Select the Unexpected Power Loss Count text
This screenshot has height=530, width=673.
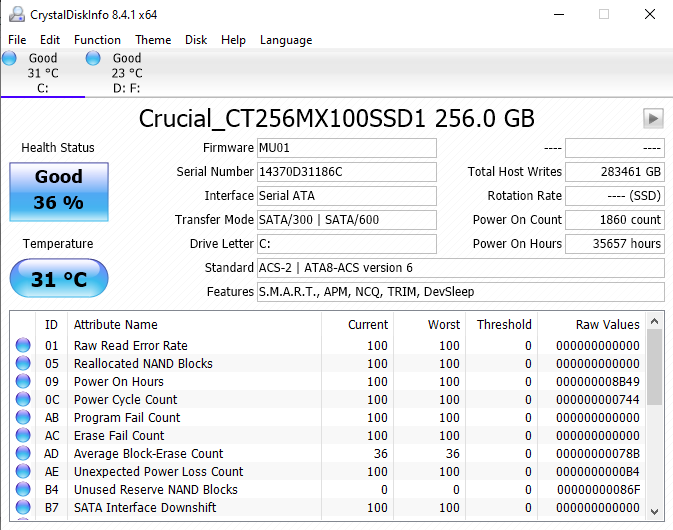(x=158, y=472)
